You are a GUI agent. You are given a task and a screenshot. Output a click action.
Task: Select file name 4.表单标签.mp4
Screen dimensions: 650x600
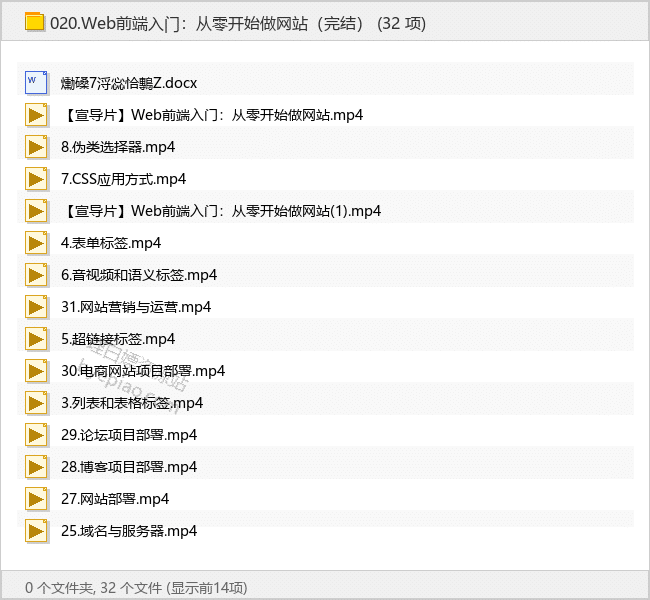[111, 243]
